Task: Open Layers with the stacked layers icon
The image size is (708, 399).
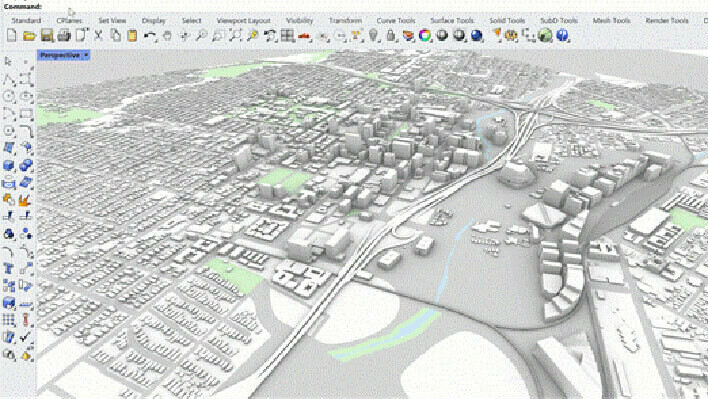Action: [x=408, y=35]
